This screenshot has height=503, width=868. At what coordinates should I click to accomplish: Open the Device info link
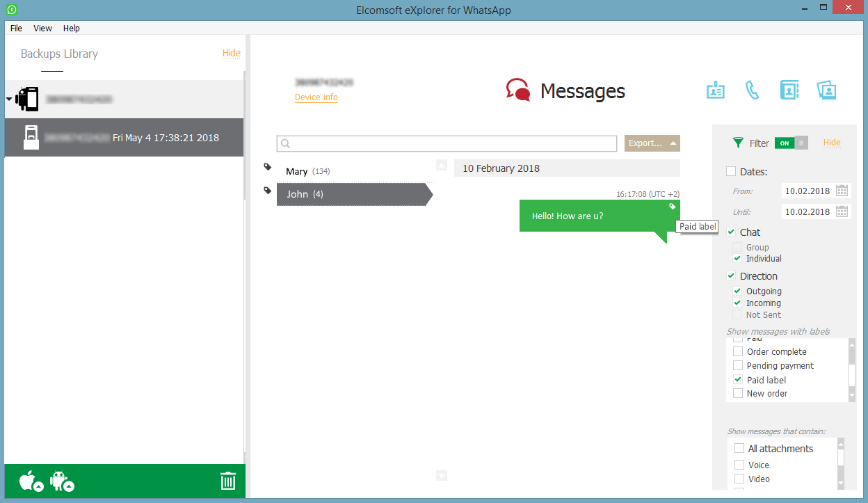coord(316,97)
